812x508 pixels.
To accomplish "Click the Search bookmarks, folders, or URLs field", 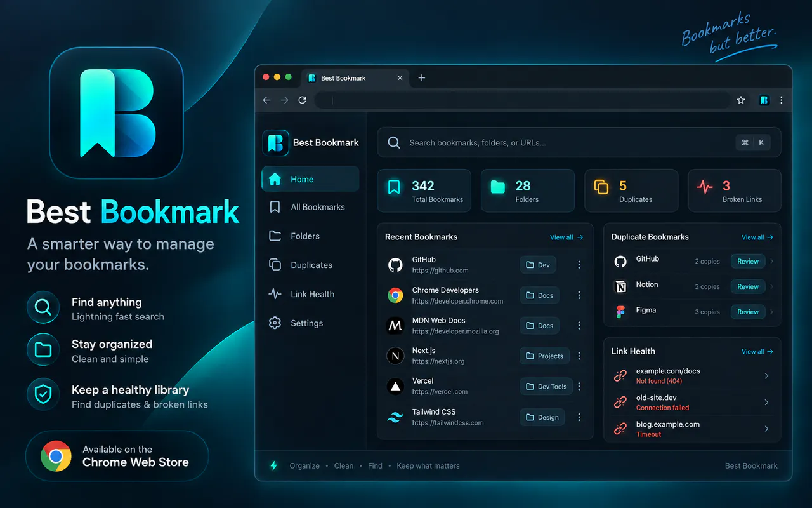I will click(x=579, y=142).
